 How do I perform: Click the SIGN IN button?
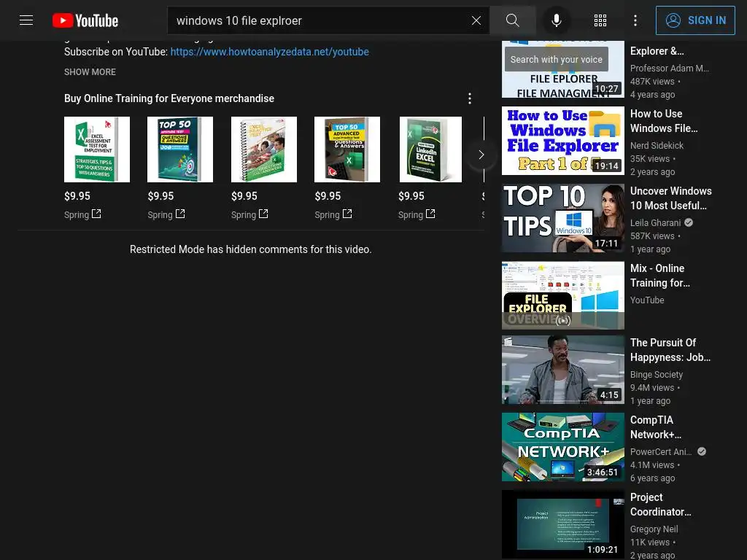coord(695,20)
